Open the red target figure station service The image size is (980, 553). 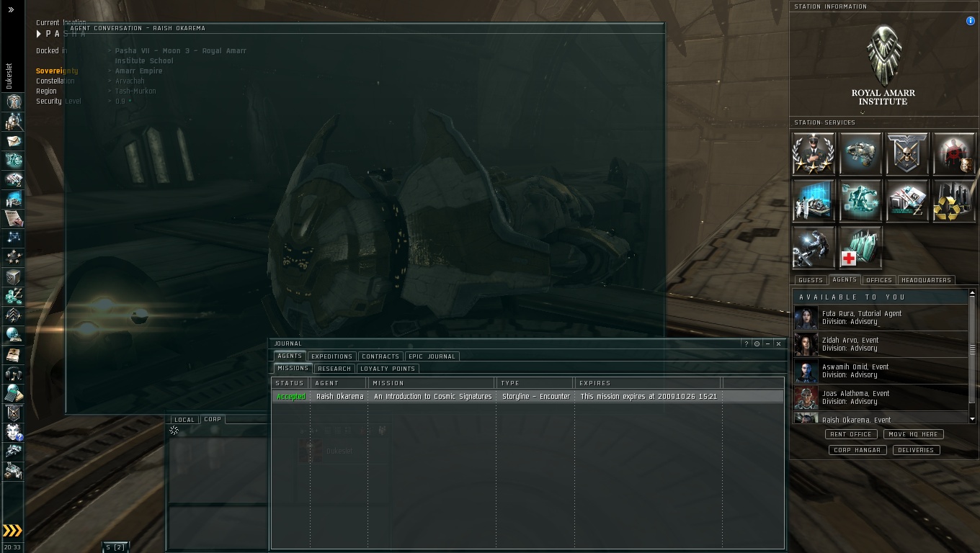coord(954,153)
